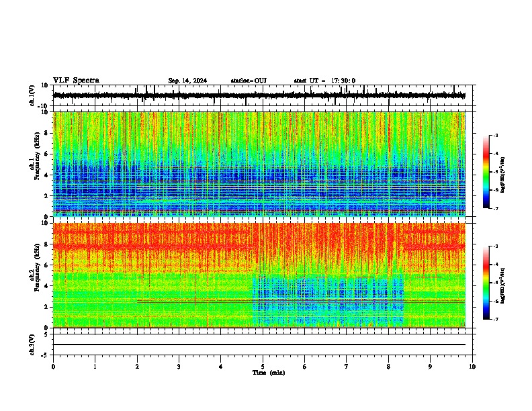Click the time axis tick label "5"
Screen dimensions: 532x411
(263, 367)
